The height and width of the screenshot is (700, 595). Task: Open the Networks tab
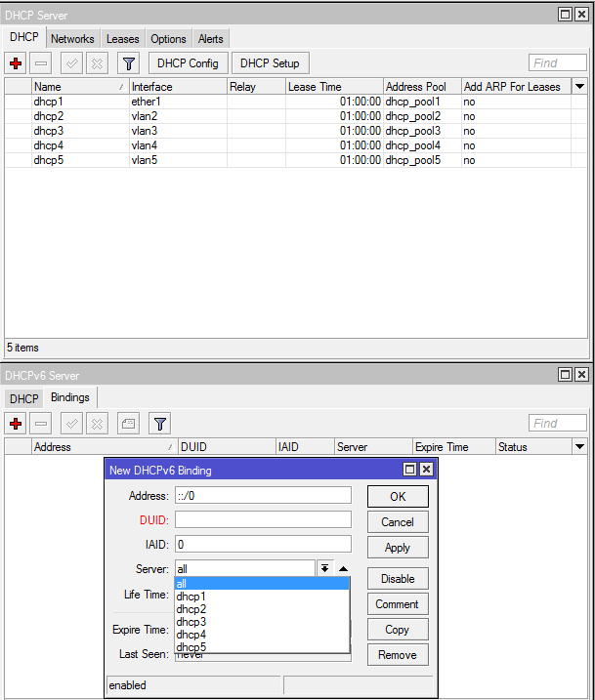tap(72, 39)
